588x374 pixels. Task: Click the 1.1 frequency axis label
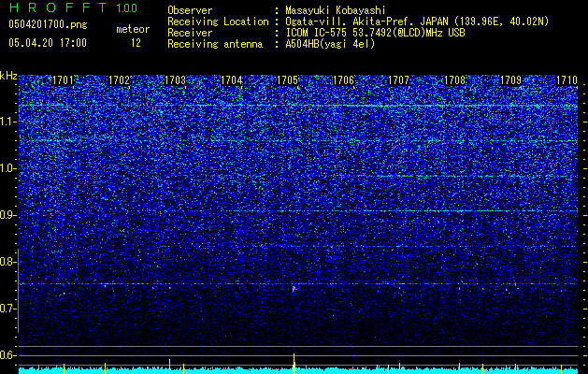[x=8, y=122]
